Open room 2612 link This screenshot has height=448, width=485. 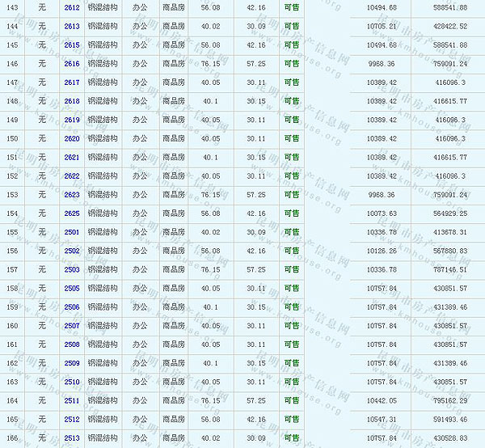tap(72, 7)
